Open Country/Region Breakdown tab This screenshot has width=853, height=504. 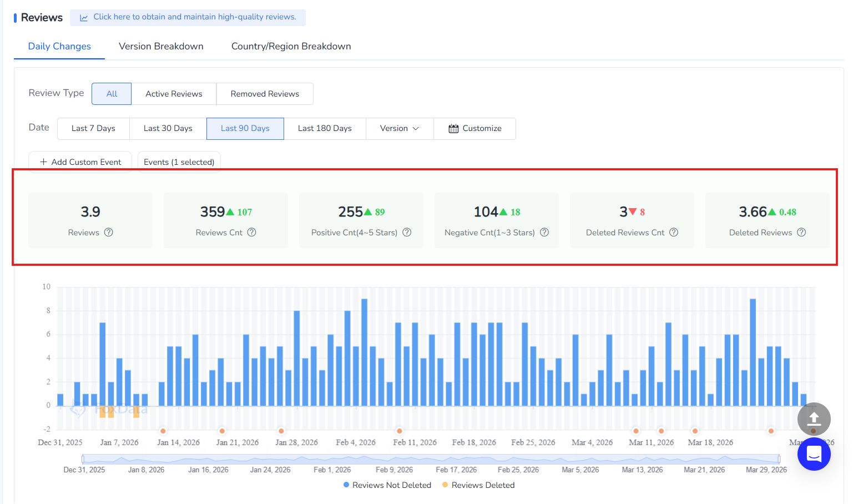coord(291,47)
